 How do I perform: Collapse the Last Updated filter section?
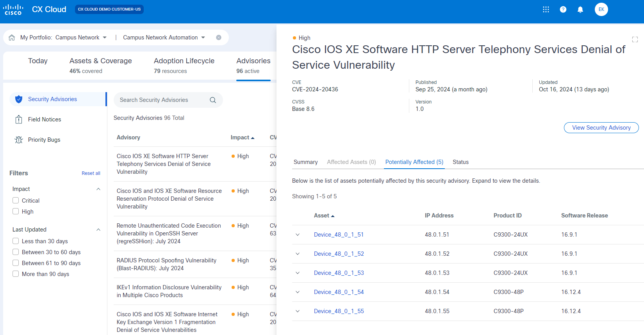(x=98, y=230)
